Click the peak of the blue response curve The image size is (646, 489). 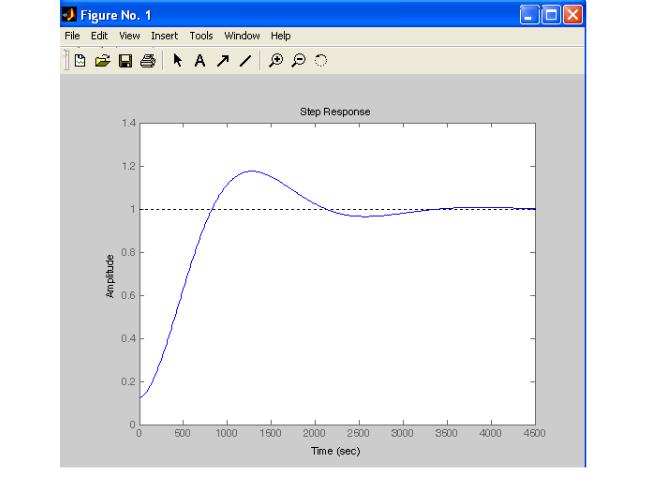point(252,171)
